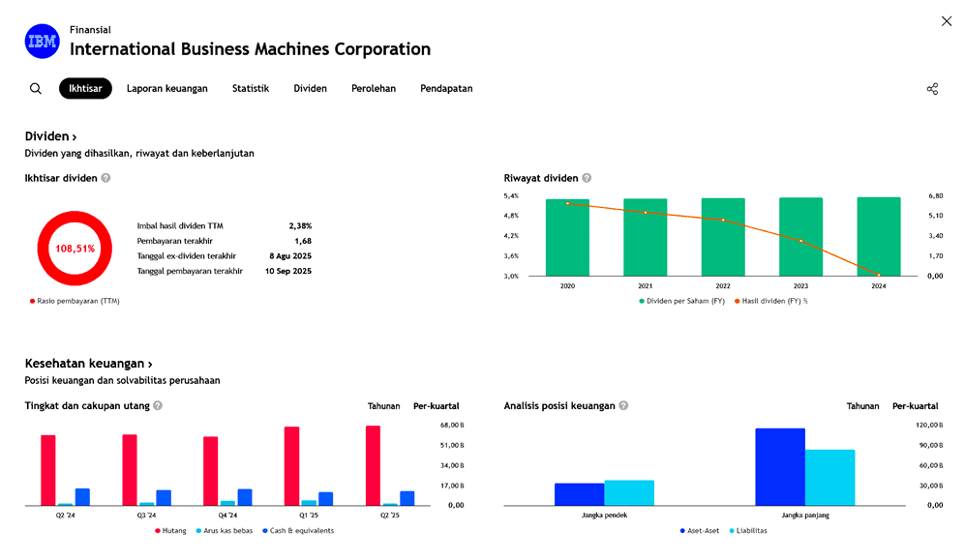The image size is (964, 560).
Task: Expand the Dividen section heading
Action: pos(50,137)
